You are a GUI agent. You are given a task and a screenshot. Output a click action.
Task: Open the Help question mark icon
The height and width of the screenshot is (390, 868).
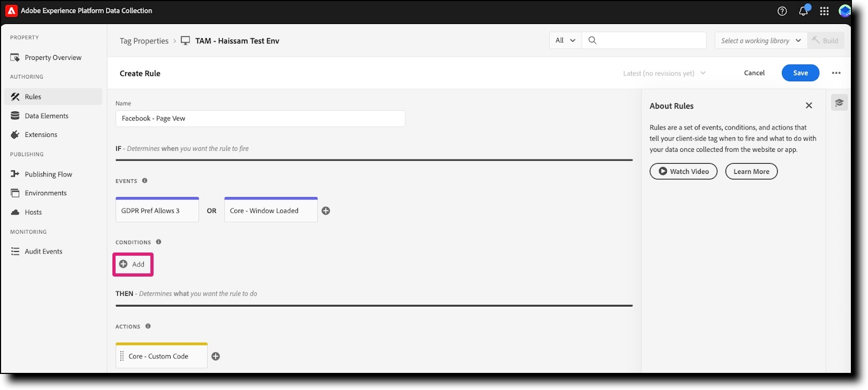(x=782, y=11)
